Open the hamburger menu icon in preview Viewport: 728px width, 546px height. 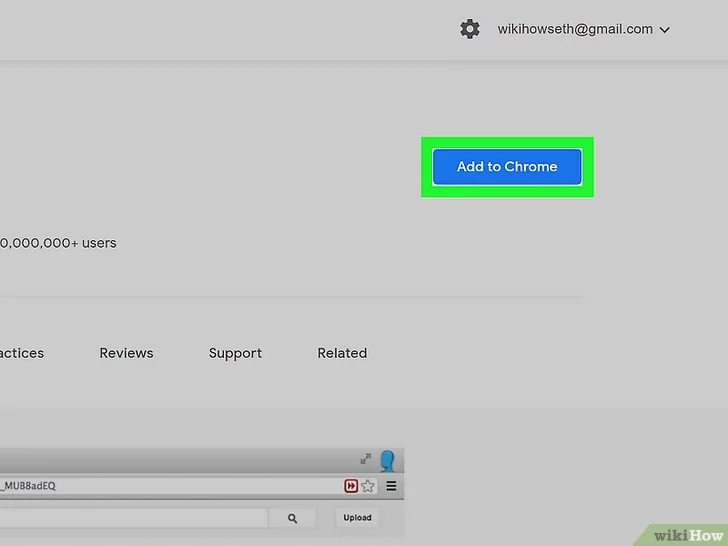(391, 486)
